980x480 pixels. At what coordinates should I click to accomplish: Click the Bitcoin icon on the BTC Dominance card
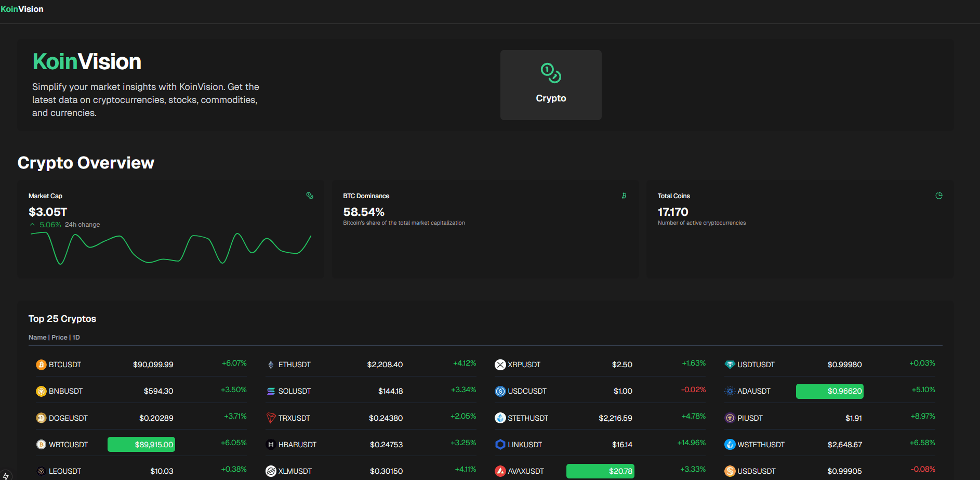(x=624, y=196)
